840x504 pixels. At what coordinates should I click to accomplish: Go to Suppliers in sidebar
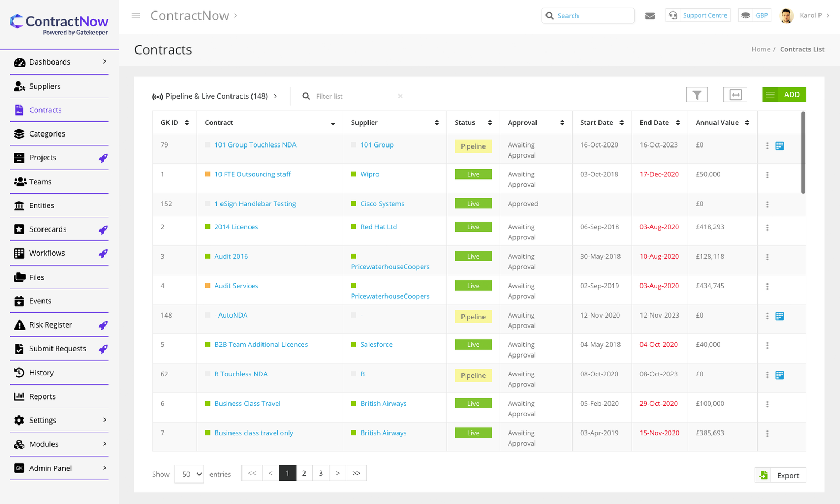click(x=59, y=86)
